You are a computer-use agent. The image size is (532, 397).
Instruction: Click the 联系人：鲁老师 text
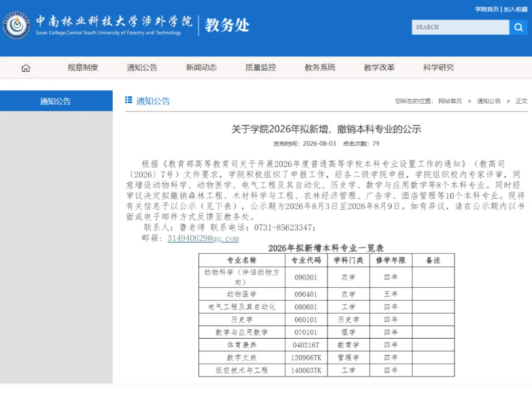[175, 227]
